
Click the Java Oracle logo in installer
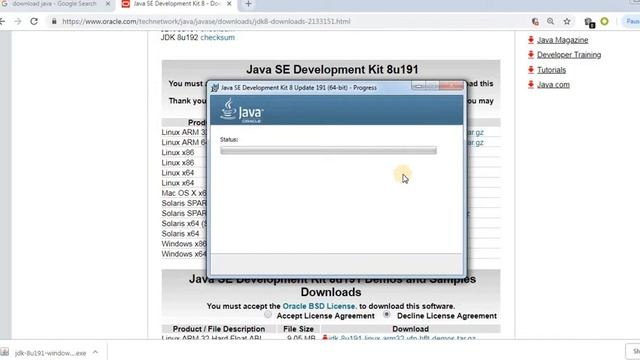point(241,111)
